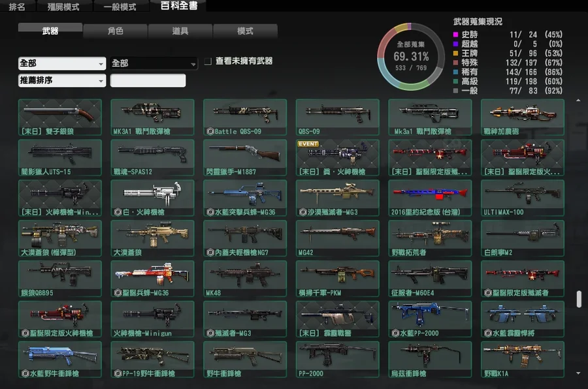Expand the first 全部 white dropdown
Screen dimensions: 588x389
coord(62,64)
